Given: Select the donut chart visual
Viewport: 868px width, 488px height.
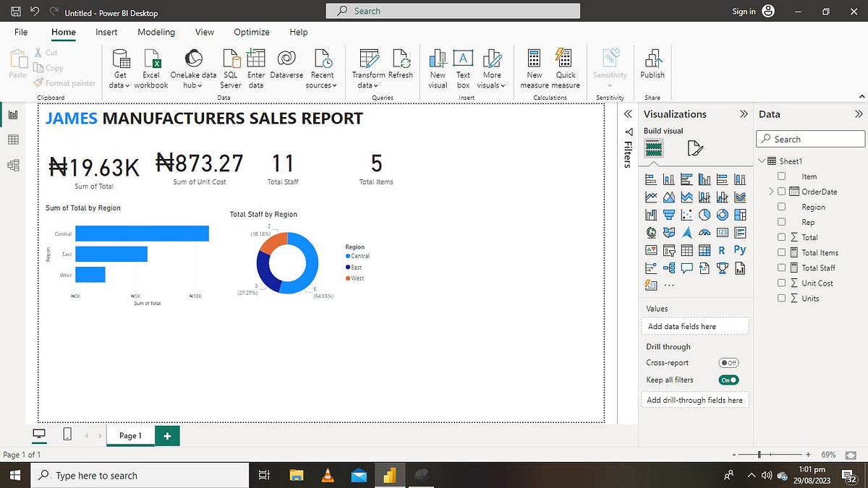Looking at the screenshot, I should point(722,214).
